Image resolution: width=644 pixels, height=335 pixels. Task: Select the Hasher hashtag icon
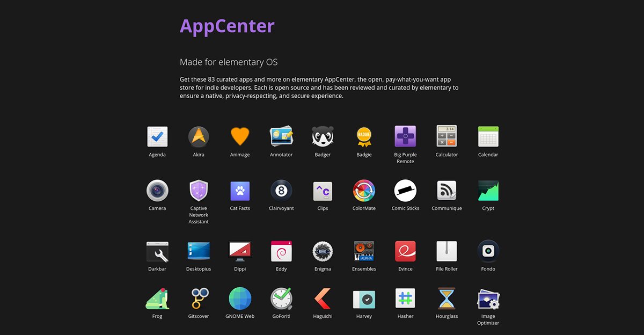(x=405, y=298)
